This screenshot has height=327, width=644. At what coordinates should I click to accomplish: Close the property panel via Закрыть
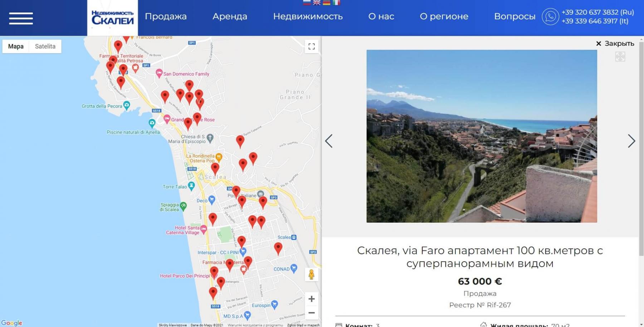coord(615,44)
